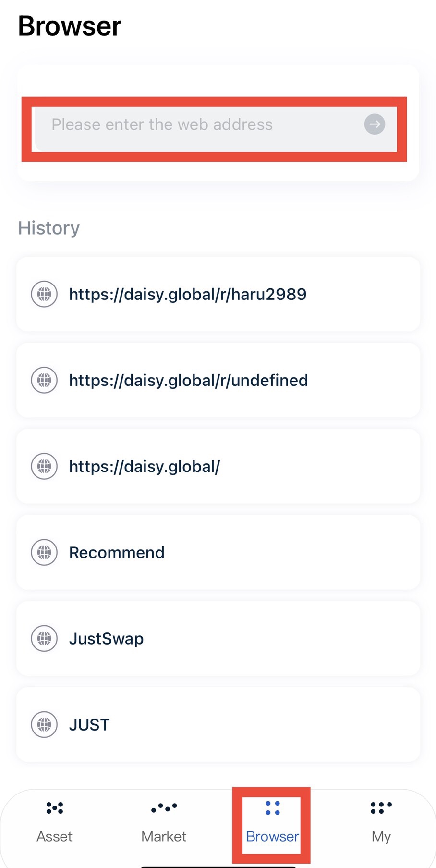
Task: Open the JustSwap entry
Action: tap(218, 638)
